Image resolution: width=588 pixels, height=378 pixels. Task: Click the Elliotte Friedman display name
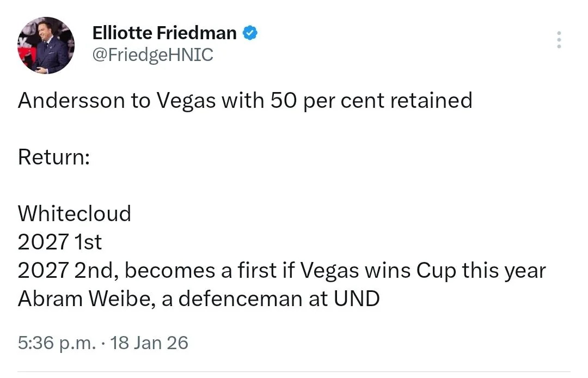164,33
